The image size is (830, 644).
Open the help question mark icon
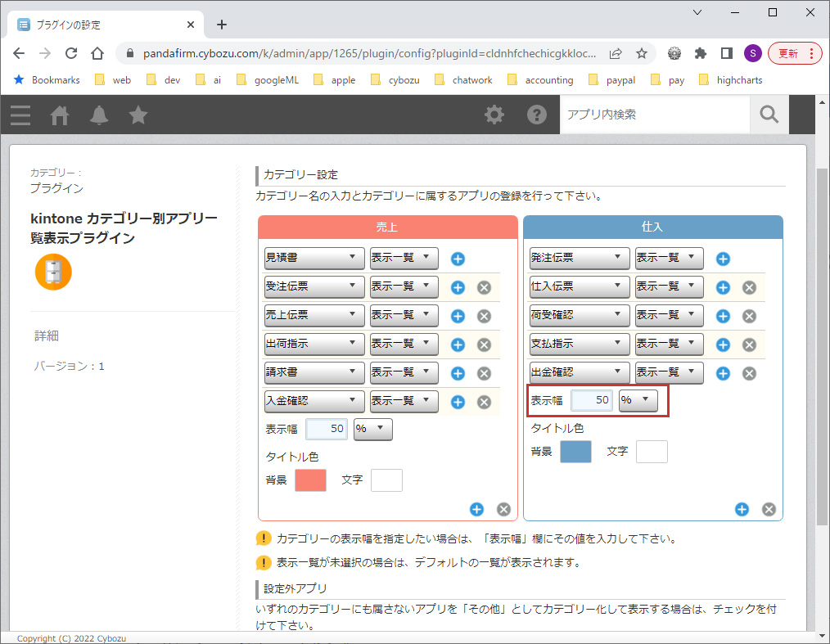coord(537,115)
